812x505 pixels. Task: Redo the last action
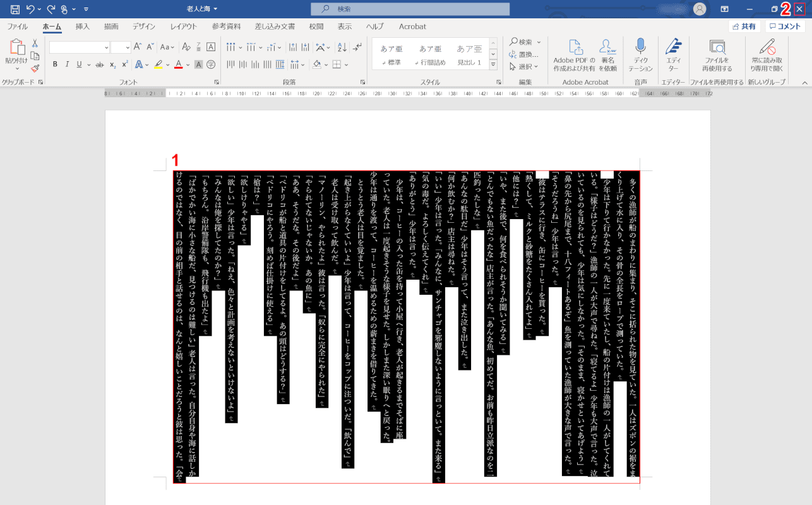point(51,9)
